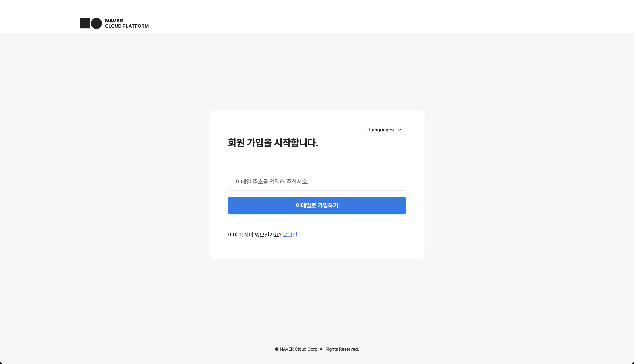634x364 pixels.
Task: Follow the 로그인 link
Action: point(290,235)
